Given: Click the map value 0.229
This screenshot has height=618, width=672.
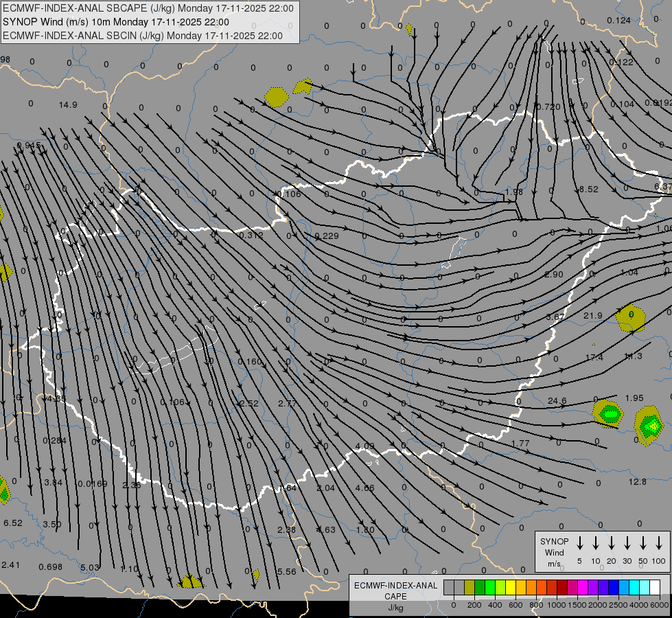Looking at the screenshot, I should tap(327, 236).
